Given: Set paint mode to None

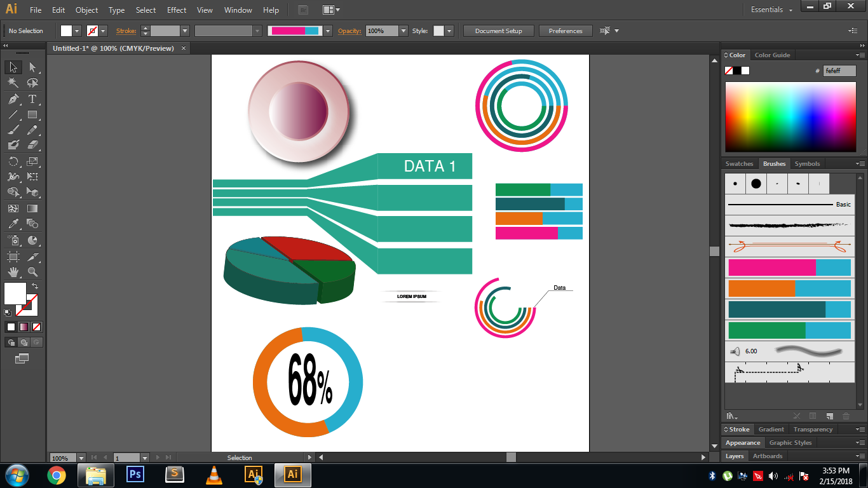Looking at the screenshot, I should tap(36, 327).
